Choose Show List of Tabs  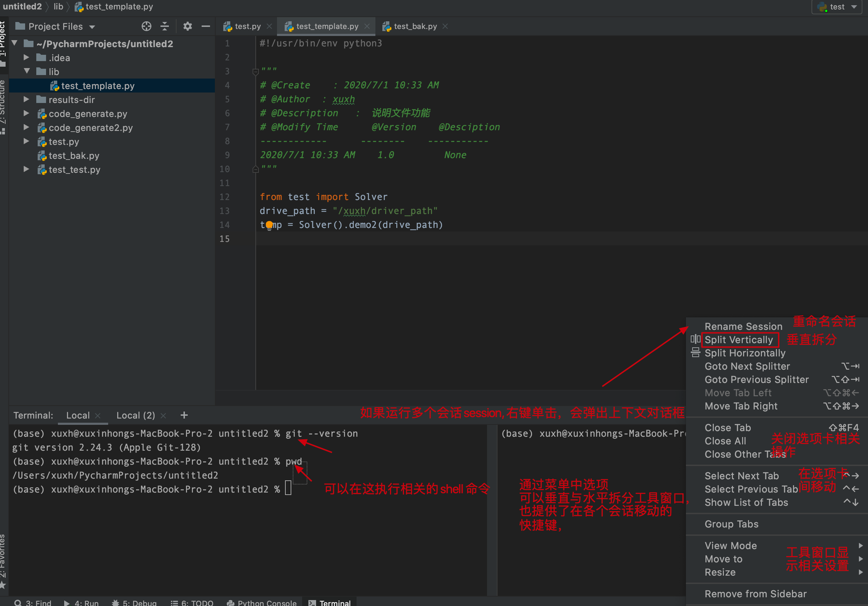777,502
